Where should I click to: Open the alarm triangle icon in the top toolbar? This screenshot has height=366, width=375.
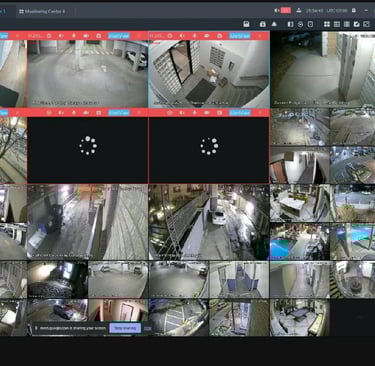[274, 24]
